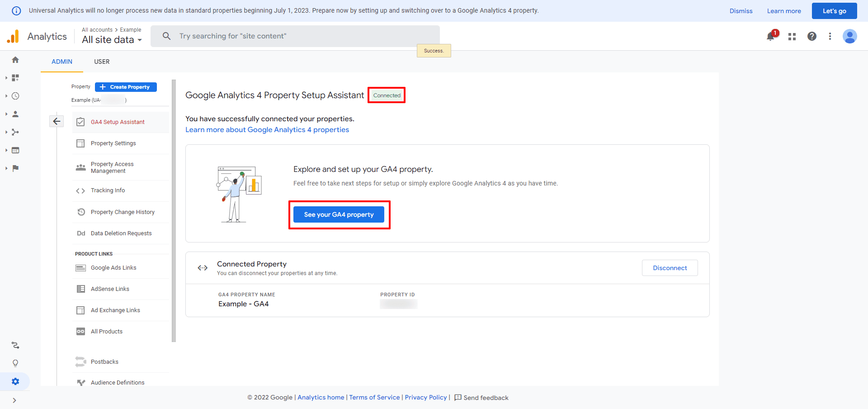Open the Home icon in left sidebar
868x409 pixels.
click(15, 60)
